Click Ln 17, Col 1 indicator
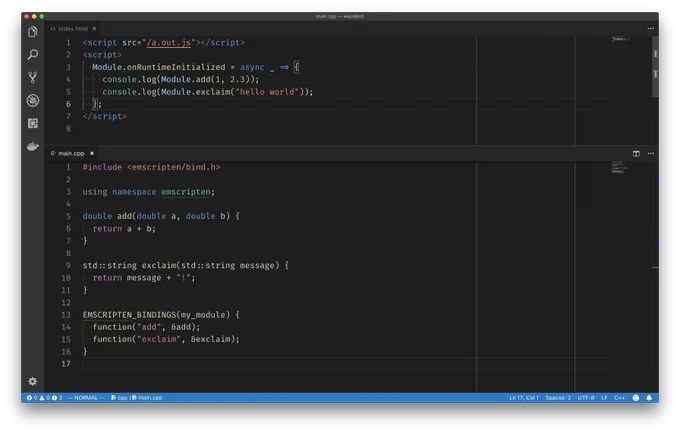Viewport: 680px width, 433px height. pos(524,398)
